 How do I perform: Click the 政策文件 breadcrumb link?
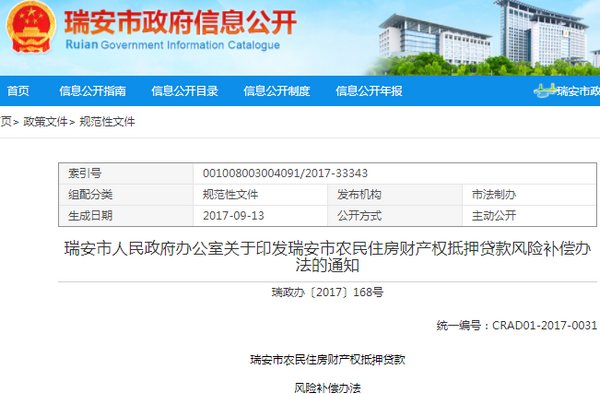coord(45,122)
